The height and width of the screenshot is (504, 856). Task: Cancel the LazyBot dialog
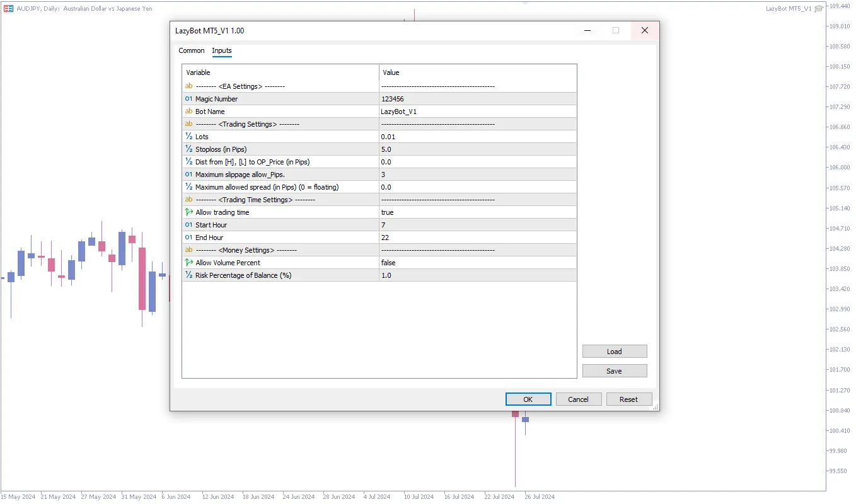pyautogui.click(x=579, y=399)
